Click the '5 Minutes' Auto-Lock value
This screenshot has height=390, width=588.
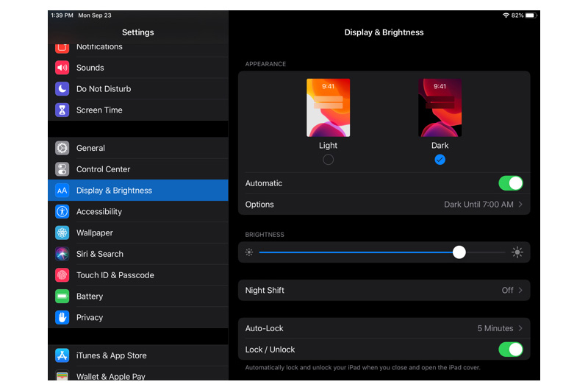pos(495,328)
